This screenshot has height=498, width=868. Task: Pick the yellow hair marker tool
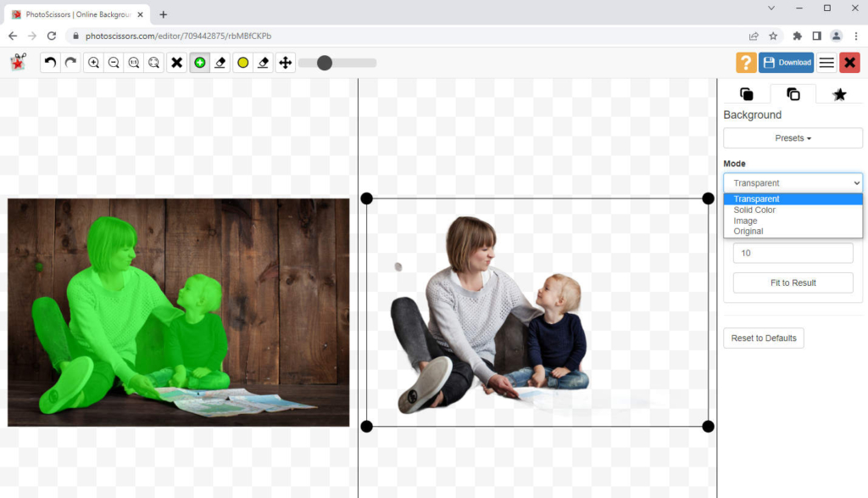coord(242,62)
